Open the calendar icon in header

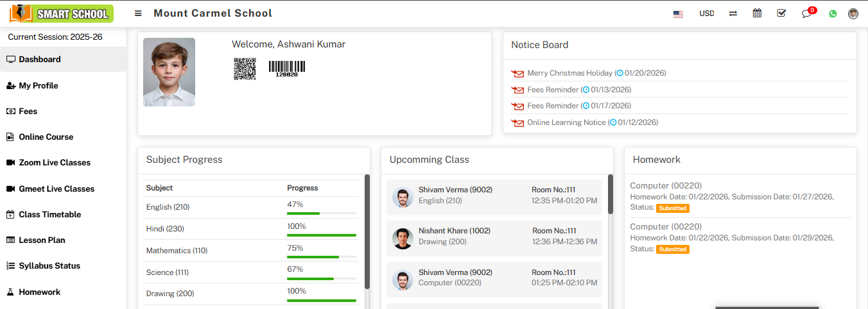coord(757,13)
